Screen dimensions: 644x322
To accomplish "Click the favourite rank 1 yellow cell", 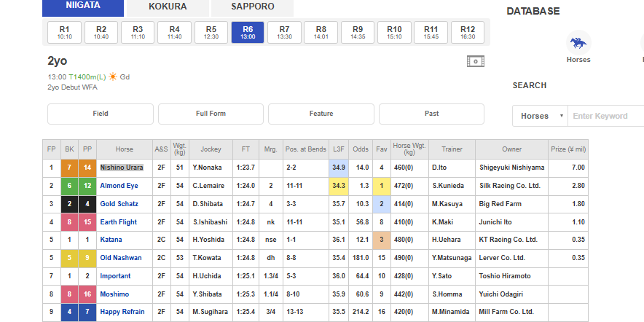I will pos(382,186).
